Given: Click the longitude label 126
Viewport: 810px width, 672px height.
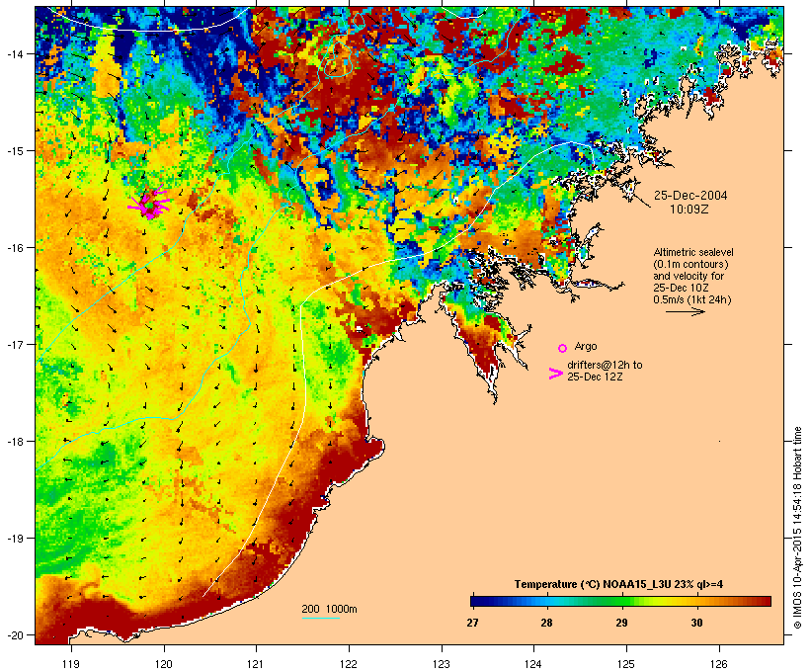Looking at the screenshot, I should pos(719,664).
